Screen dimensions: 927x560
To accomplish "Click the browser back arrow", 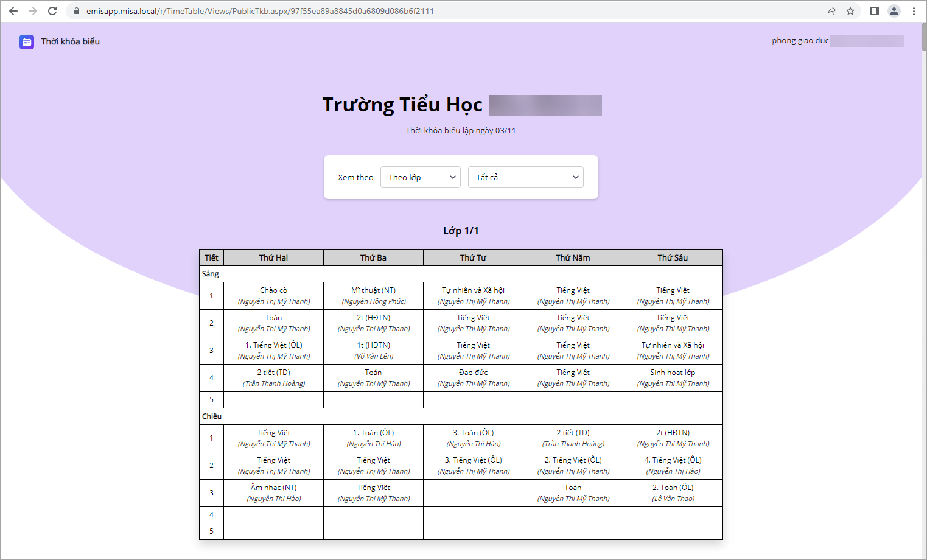I will point(13,11).
